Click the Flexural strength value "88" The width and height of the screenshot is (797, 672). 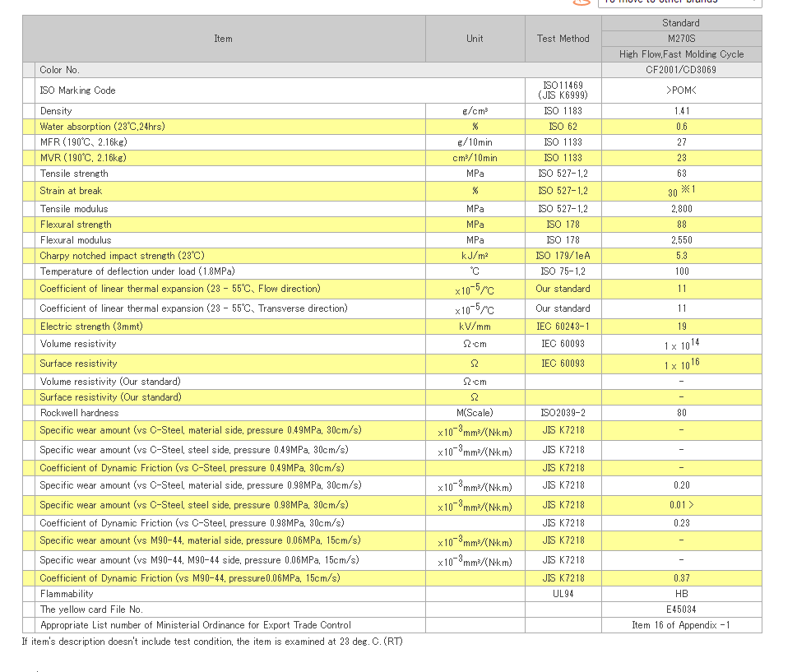[682, 225]
